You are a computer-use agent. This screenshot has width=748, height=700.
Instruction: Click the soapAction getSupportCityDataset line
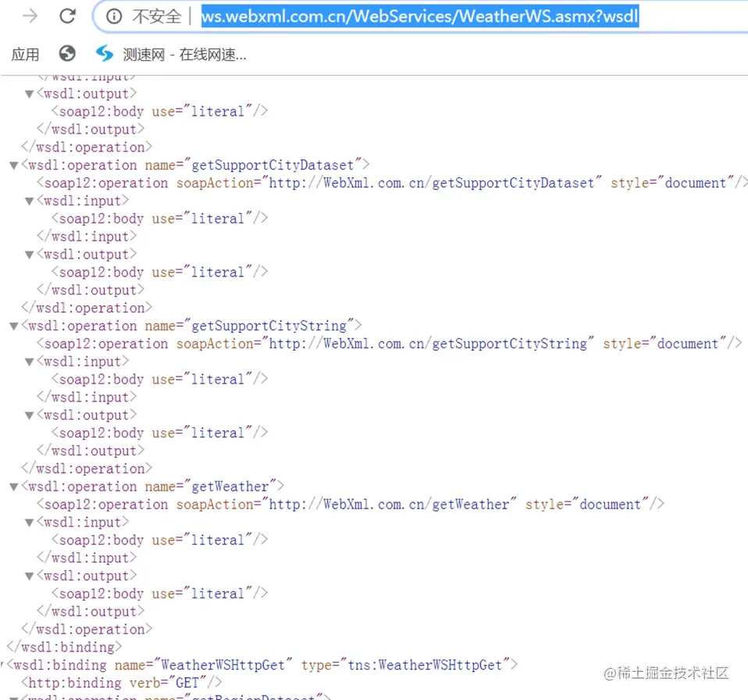pyautogui.click(x=391, y=183)
